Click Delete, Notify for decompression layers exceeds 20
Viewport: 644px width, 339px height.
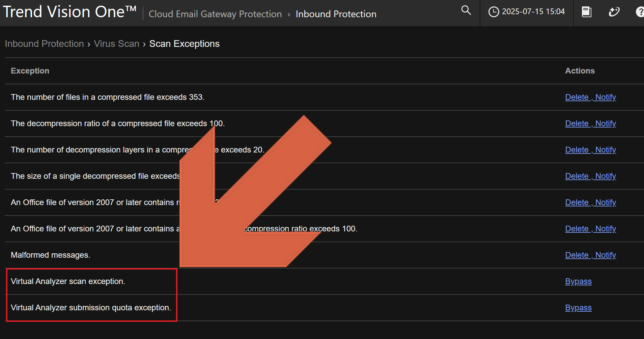coord(590,150)
